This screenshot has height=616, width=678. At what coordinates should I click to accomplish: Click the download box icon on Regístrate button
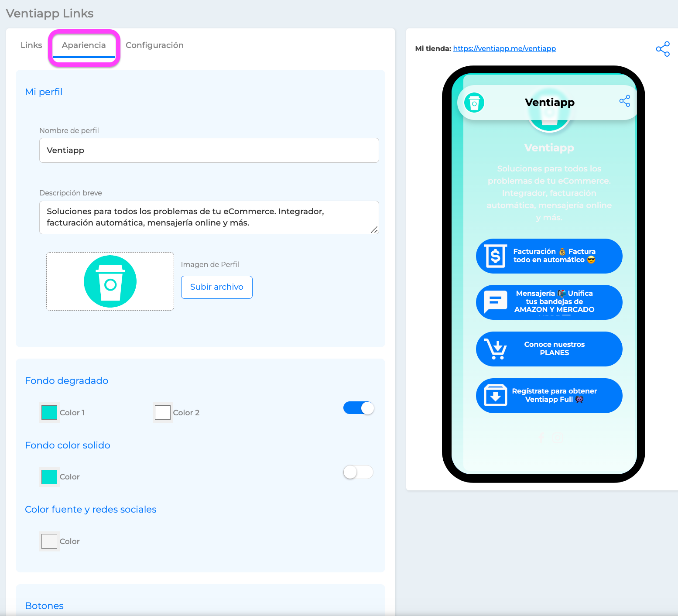(496, 395)
